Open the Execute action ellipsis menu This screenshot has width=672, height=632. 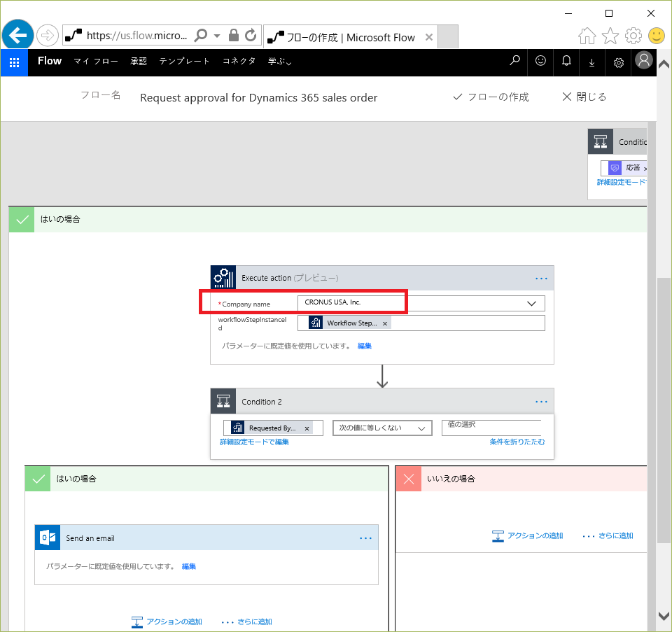click(x=541, y=279)
